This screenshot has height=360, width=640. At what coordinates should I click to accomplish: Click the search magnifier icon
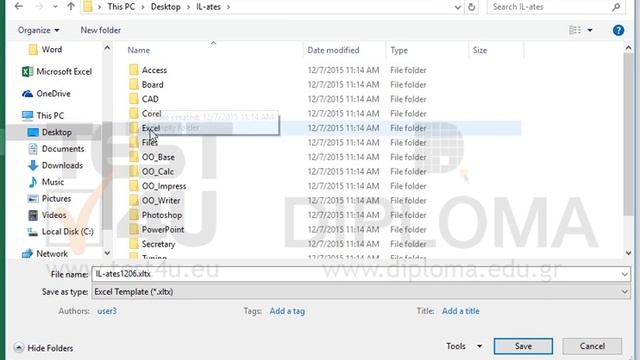[x=616, y=7]
